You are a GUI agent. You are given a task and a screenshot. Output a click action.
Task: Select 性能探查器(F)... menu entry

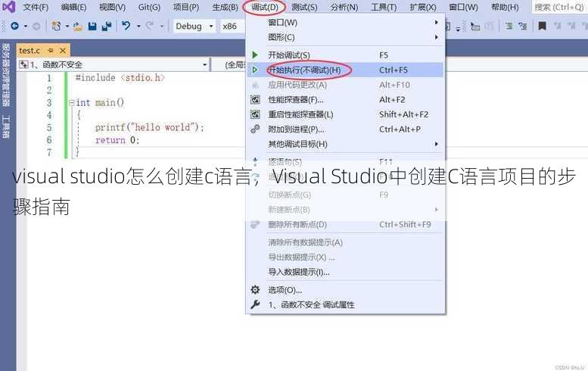tap(345, 99)
